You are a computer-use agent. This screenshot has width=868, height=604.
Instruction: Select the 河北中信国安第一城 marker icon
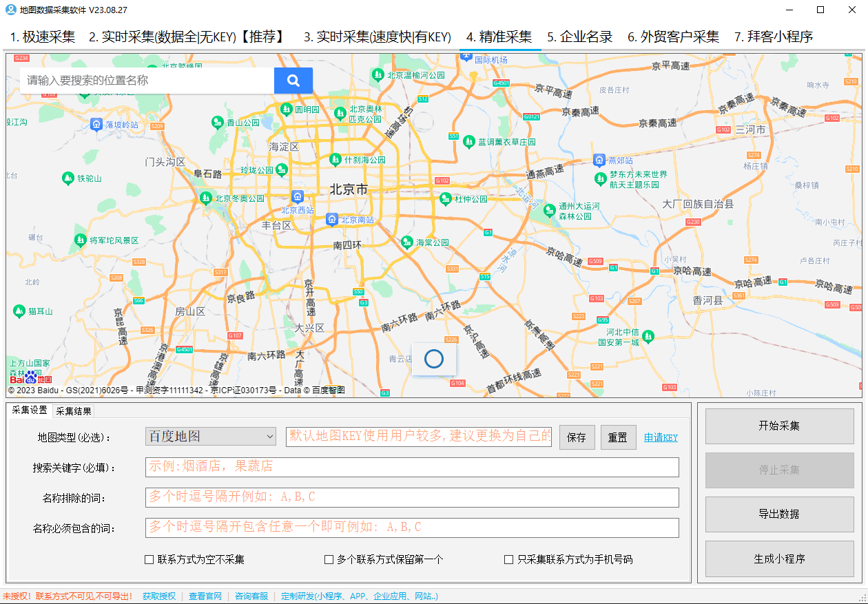pos(648,336)
